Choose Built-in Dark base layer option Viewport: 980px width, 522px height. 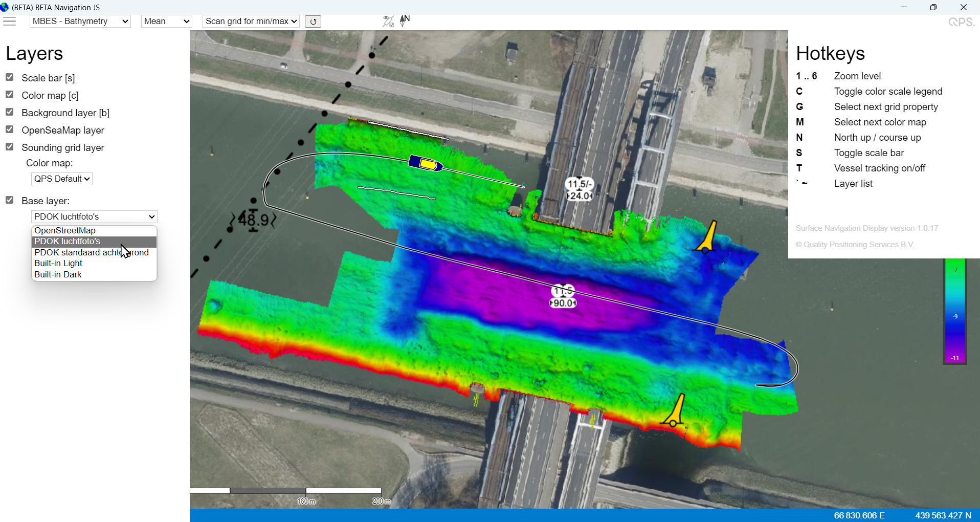[58, 274]
